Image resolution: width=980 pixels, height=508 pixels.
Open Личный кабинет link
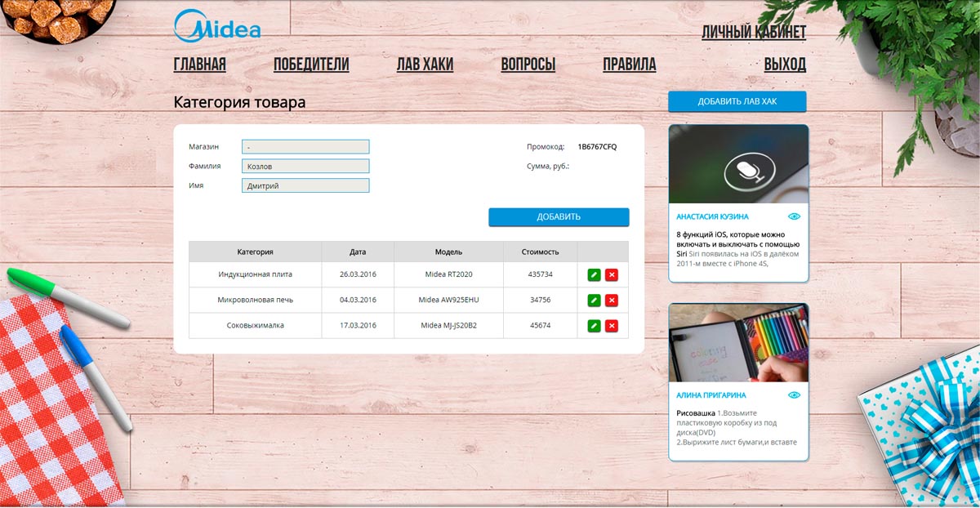pos(754,33)
